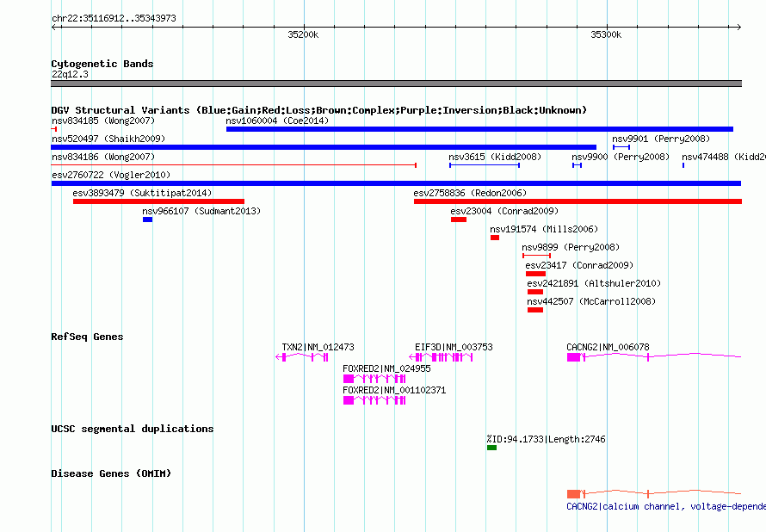The width and height of the screenshot is (766, 532).
Task: Click the UCSC segmental duplications track title
Action: pos(133,429)
